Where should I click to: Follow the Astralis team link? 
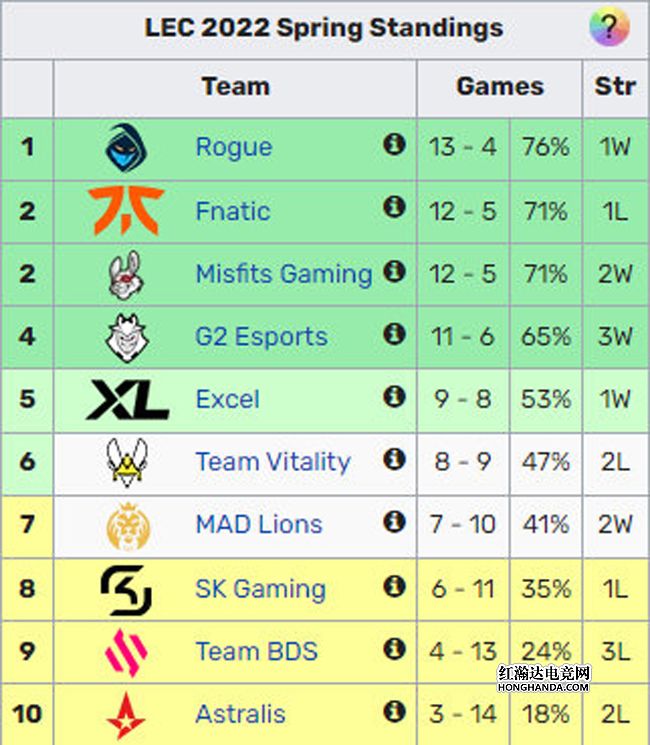coord(240,714)
